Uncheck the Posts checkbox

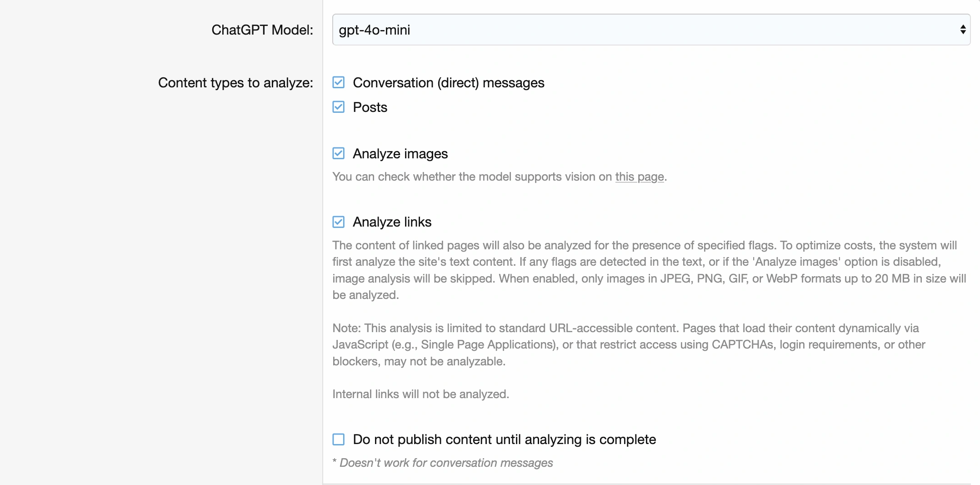click(339, 107)
